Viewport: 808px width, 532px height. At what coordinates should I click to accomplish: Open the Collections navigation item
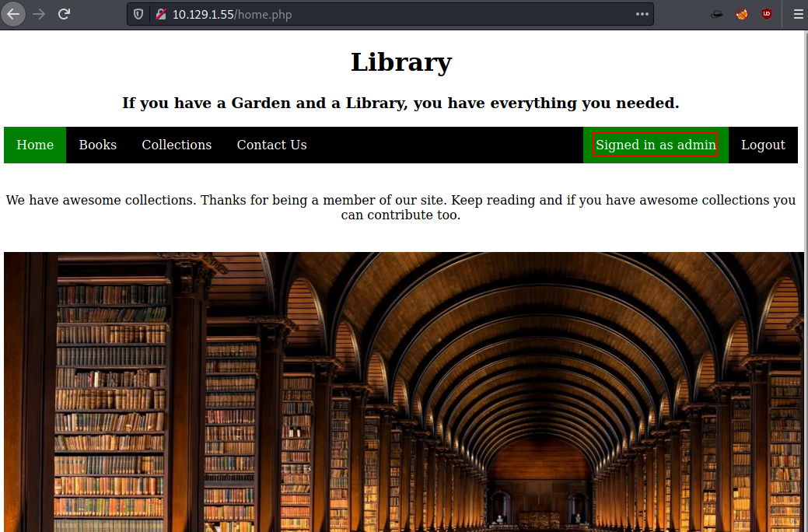177,145
